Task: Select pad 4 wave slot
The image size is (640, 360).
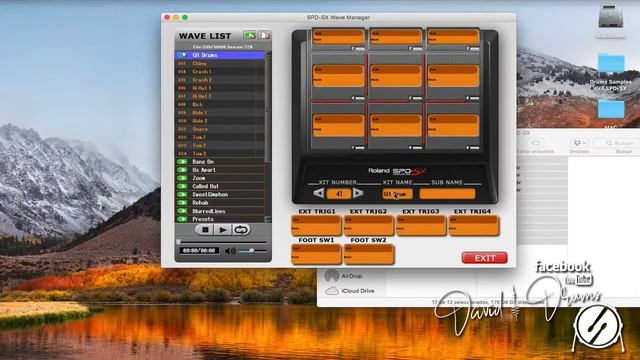Action: (x=338, y=76)
